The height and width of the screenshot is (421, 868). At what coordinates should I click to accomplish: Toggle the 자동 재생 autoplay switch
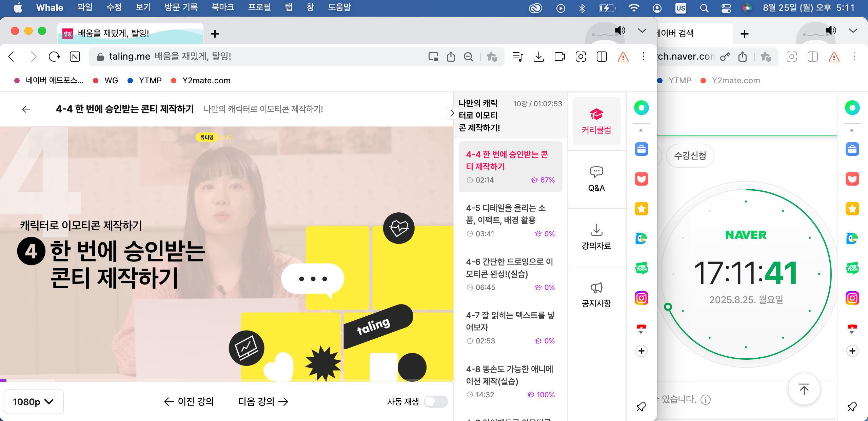point(436,402)
